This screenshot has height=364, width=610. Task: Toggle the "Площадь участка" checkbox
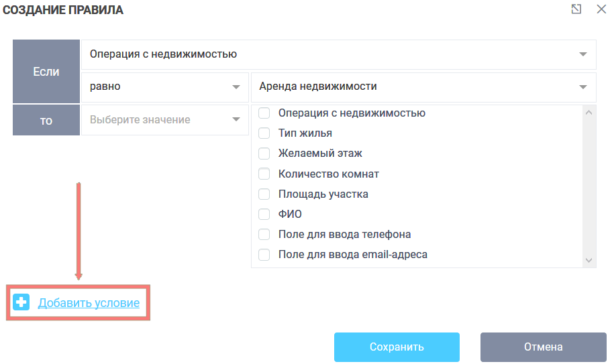(264, 194)
